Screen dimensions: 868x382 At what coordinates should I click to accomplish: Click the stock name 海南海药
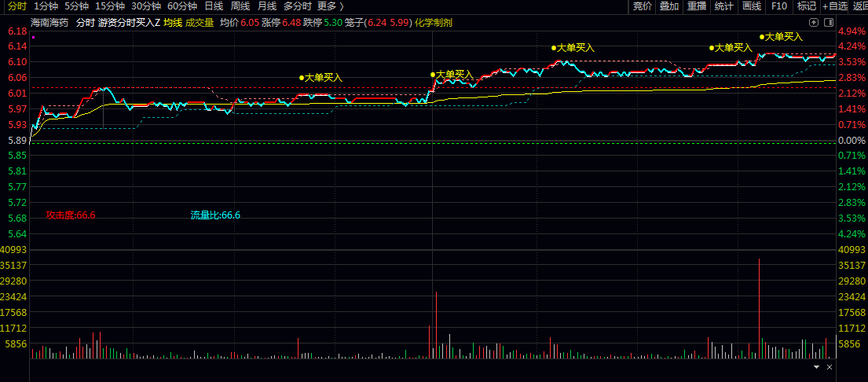[x=49, y=23]
